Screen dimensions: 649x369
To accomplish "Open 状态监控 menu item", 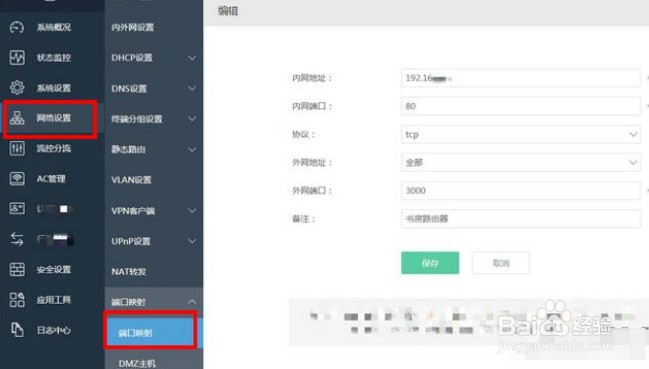I will (x=54, y=58).
